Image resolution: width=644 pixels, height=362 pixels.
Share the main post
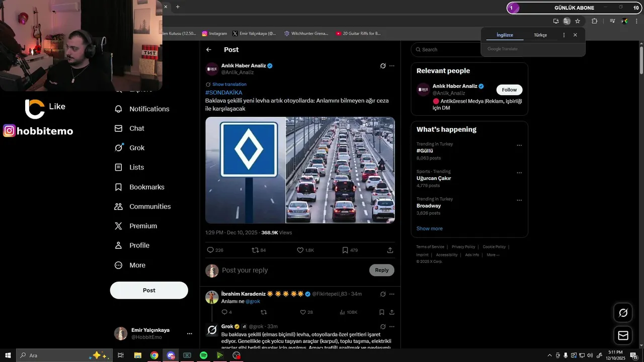point(390,250)
